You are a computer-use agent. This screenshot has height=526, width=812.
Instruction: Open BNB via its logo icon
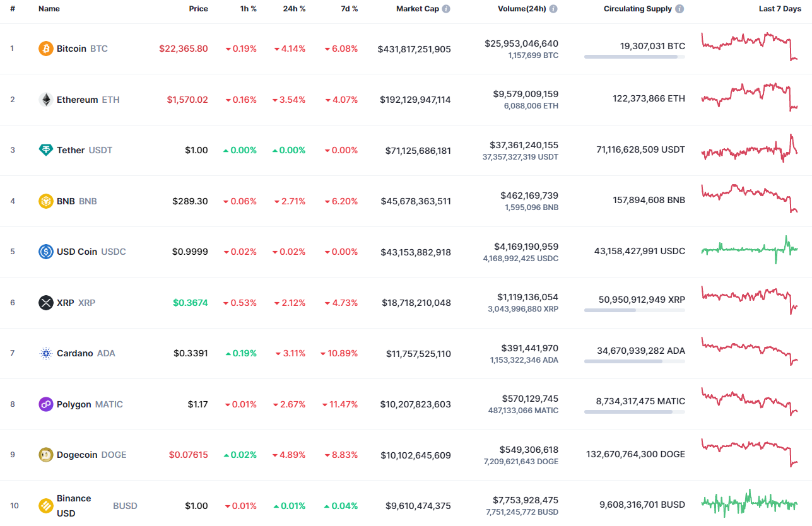45,201
